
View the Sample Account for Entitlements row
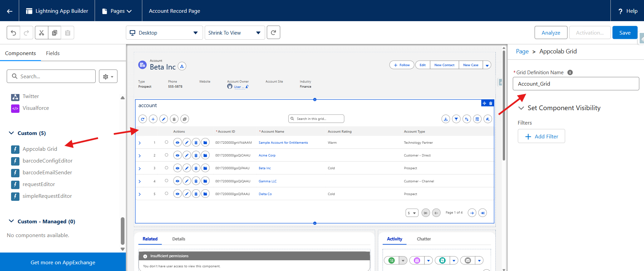(x=178, y=142)
